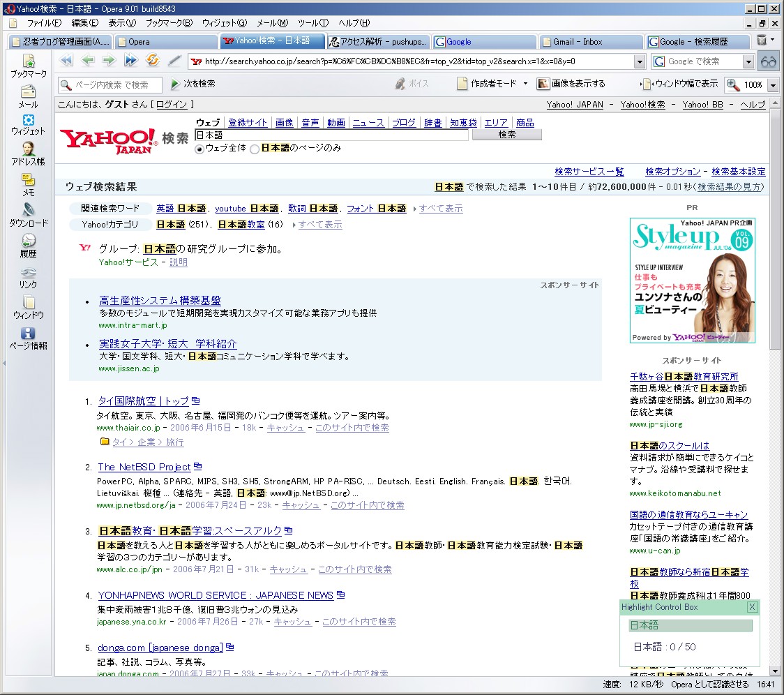Switch to the Gmail - Inbox tab
784x695 pixels.
(591, 42)
